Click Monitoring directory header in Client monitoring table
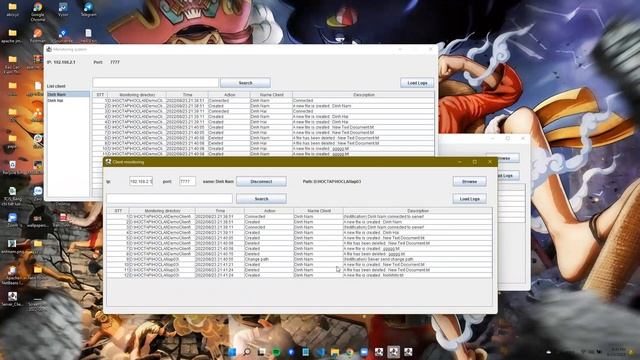 162,211
